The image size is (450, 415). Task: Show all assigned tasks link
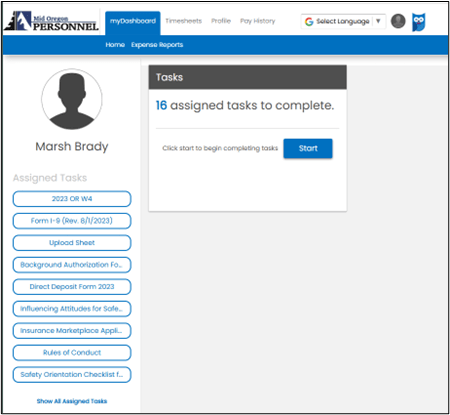tap(72, 401)
